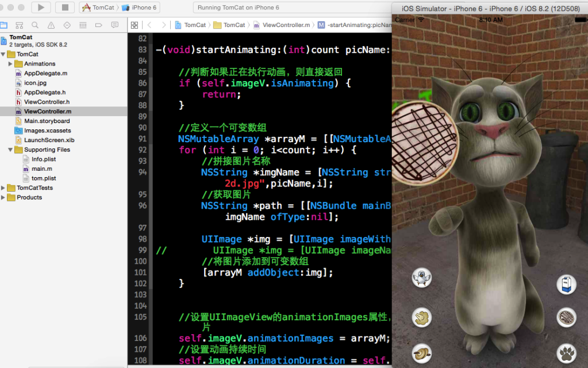Open AppDelegate.m in the navigator
The image size is (588, 368).
(46, 73)
